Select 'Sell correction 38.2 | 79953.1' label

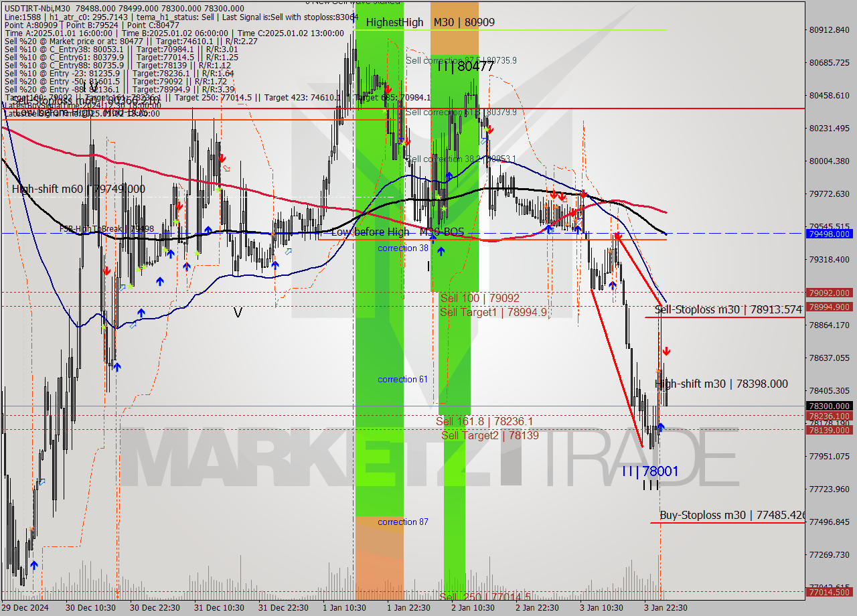461,159
